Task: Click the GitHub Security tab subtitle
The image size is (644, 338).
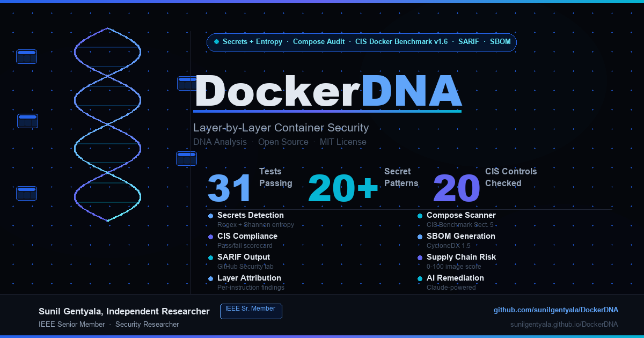Action: (x=246, y=267)
